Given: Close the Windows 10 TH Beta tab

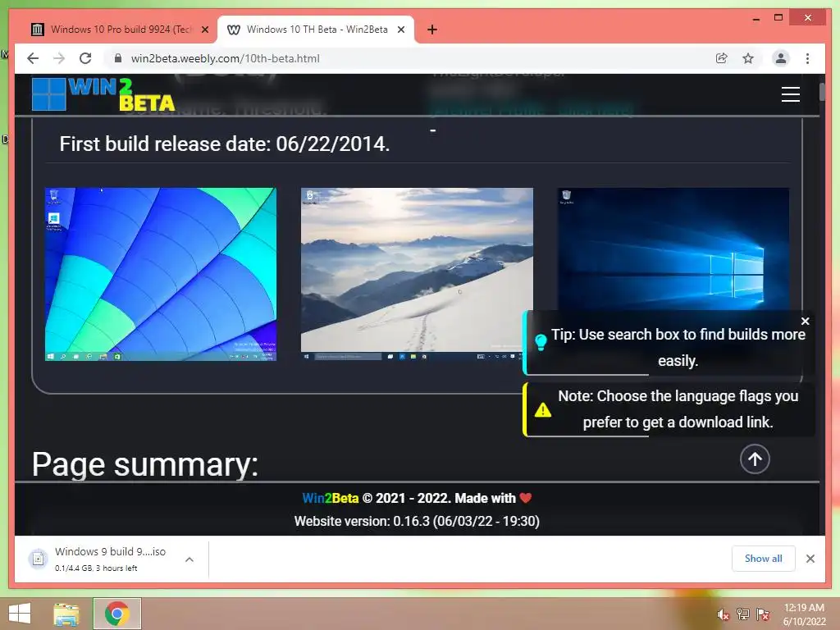Looking at the screenshot, I should pyautogui.click(x=400, y=30).
